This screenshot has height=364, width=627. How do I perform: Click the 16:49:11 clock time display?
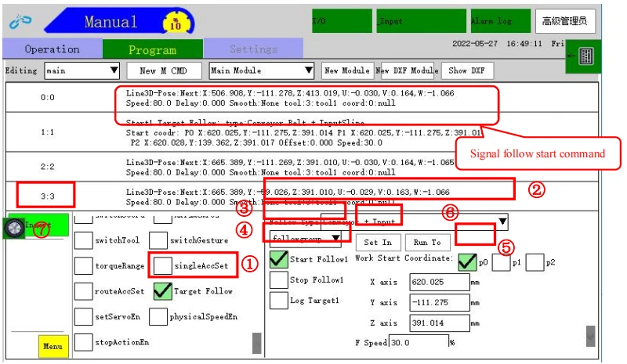(524, 44)
